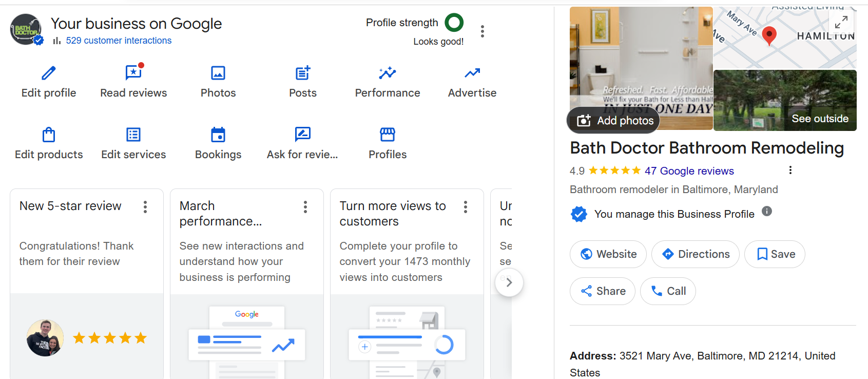The height and width of the screenshot is (379, 868).
Task: Click the red map location pin
Action: tap(769, 36)
